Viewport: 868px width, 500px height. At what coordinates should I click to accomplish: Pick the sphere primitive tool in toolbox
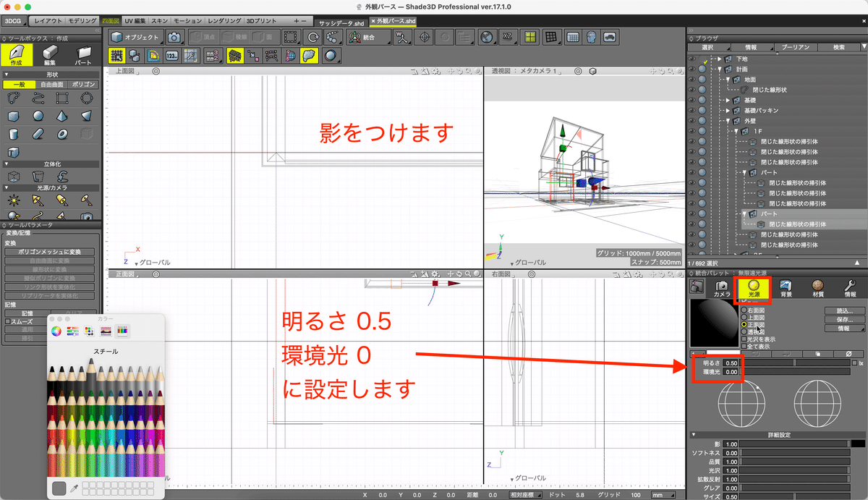pos(38,116)
